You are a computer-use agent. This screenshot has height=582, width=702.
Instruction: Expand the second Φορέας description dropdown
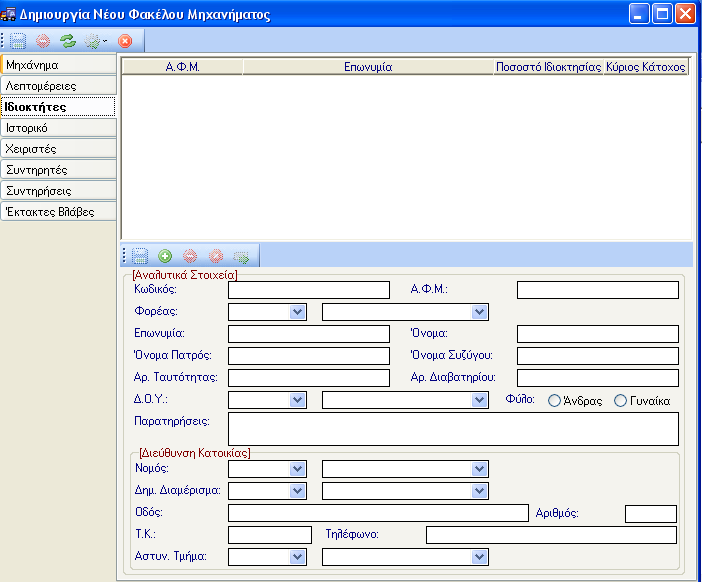click(x=479, y=312)
